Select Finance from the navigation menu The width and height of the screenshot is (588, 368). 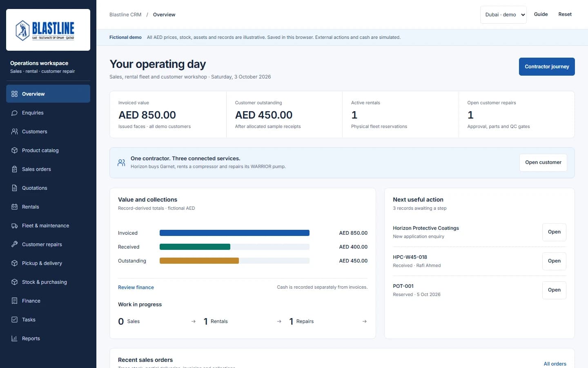pyautogui.click(x=48, y=301)
